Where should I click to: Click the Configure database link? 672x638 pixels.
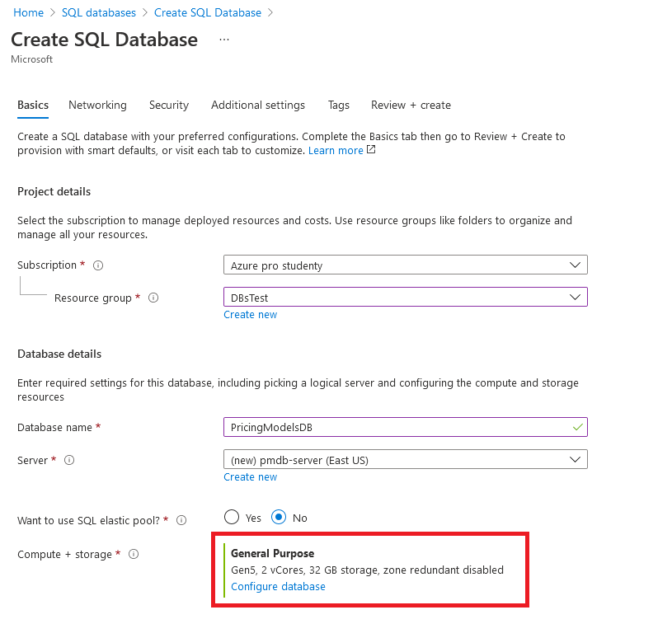(278, 587)
